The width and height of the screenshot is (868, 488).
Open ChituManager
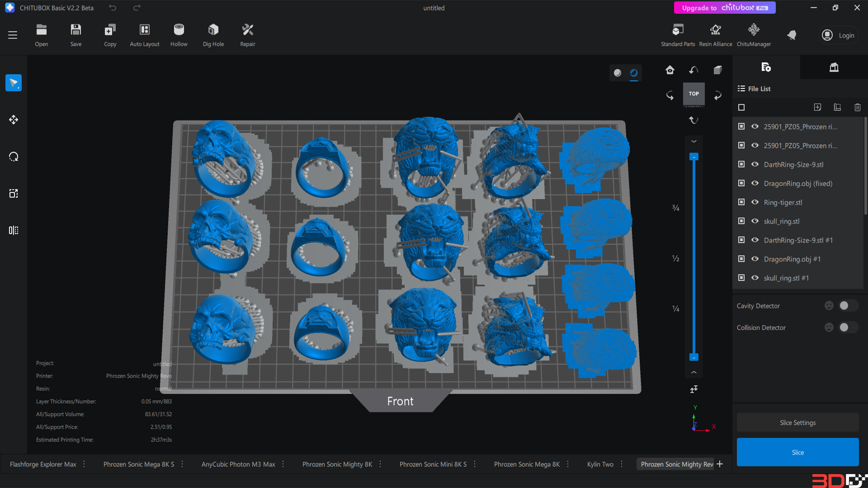(x=754, y=35)
